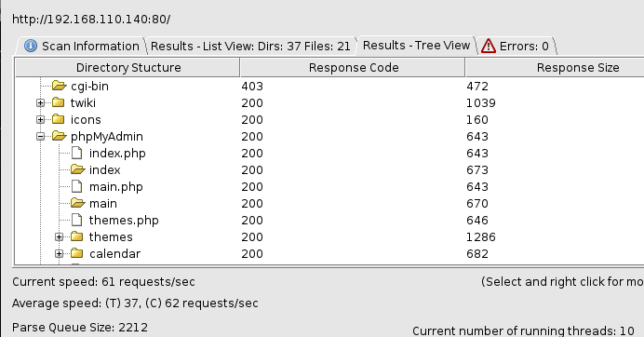Click the Current speed: 61 requests/sec text
Screen dimensions: 644x337
tap(103, 282)
